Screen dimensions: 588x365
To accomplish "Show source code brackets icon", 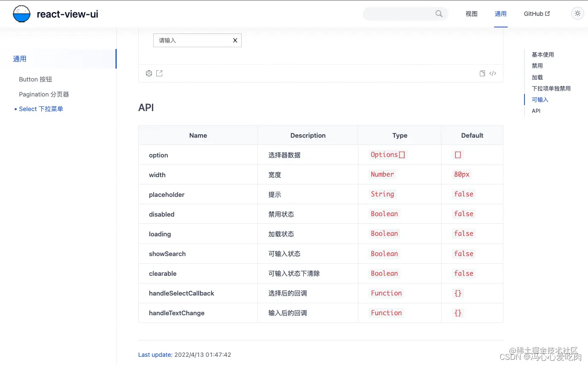I will click(x=493, y=73).
